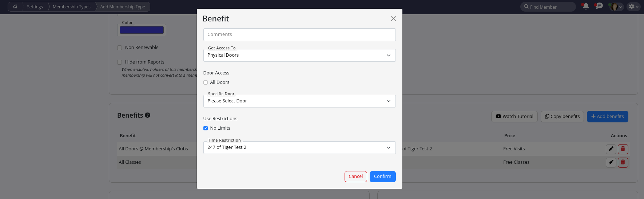Close the Benefit dialog
The height and width of the screenshot is (199, 644).
tap(393, 19)
